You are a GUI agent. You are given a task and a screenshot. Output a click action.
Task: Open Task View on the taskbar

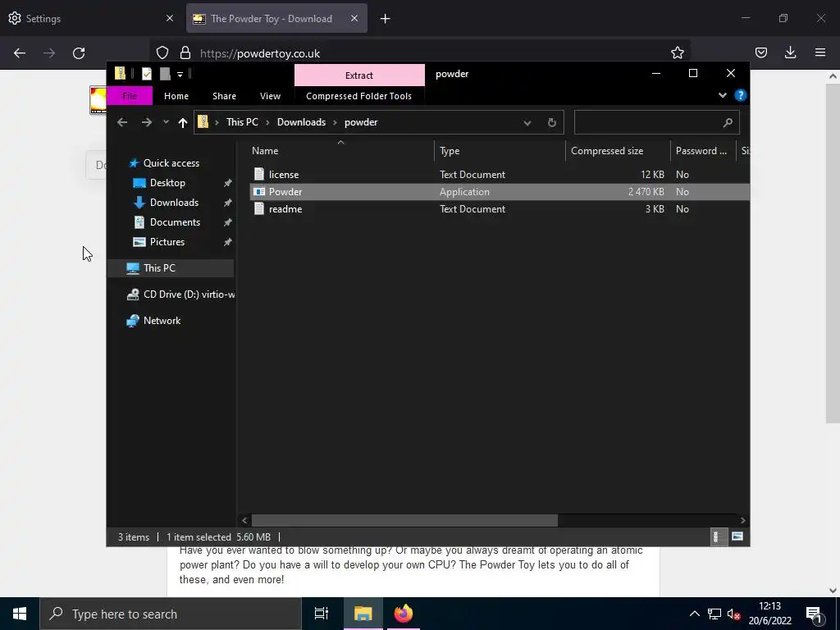322,614
